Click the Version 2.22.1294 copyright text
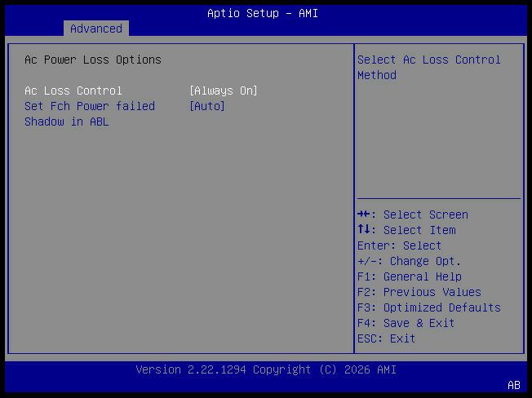Viewport: 532px width, 398px height. click(x=266, y=369)
